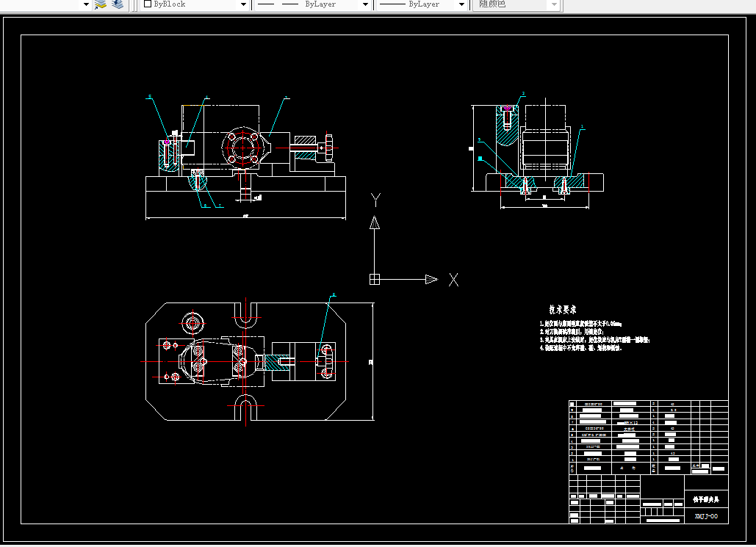Screen dimensions: 756x547
Task: Select the clamping knob in front view
Action: coord(329,148)
